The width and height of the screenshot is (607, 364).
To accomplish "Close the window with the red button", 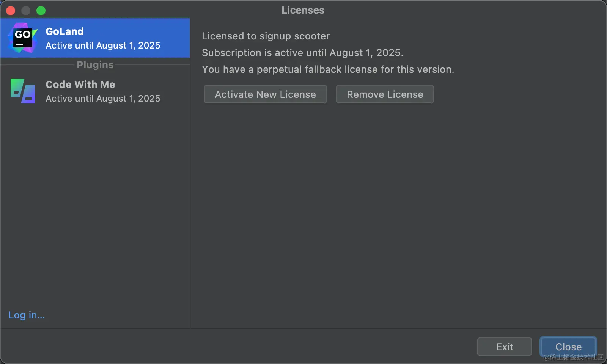I will (x=11, y=11).
